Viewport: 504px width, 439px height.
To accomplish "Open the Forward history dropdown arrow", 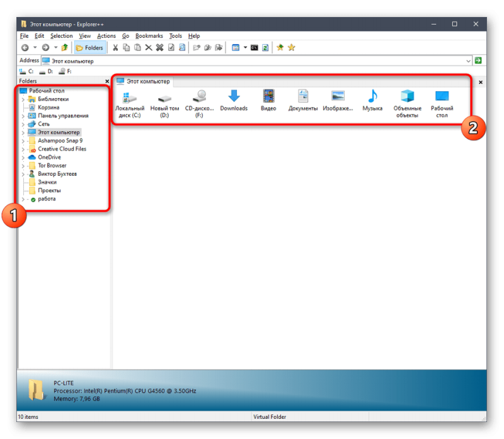I will coord(55,48).
